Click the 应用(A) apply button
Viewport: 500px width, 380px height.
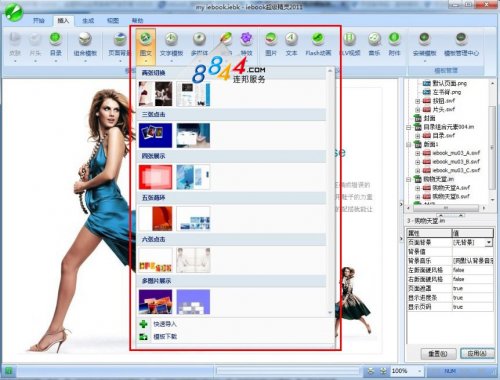[x=477, y=353]
